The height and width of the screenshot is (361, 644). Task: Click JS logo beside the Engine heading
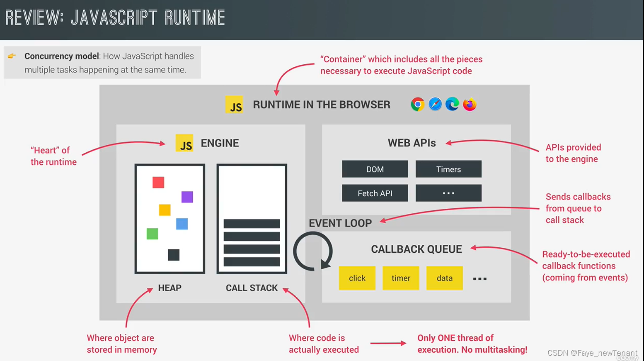184,143
